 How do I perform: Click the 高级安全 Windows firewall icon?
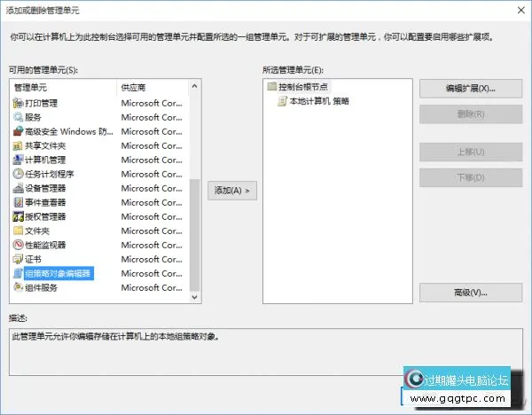[x=18, y=131]
